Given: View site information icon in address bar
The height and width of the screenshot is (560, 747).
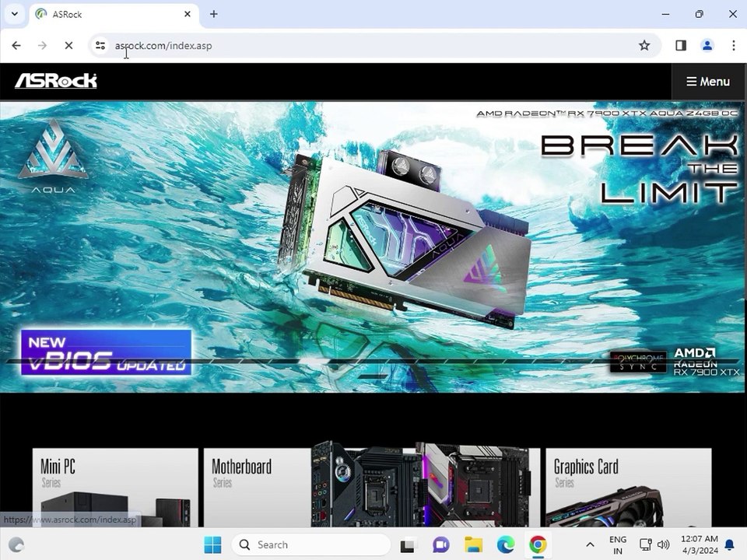Looking at the screenshot, I should [100, 46].
